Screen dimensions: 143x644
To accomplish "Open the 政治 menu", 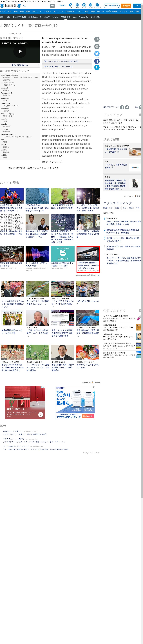I will (15, 12).
